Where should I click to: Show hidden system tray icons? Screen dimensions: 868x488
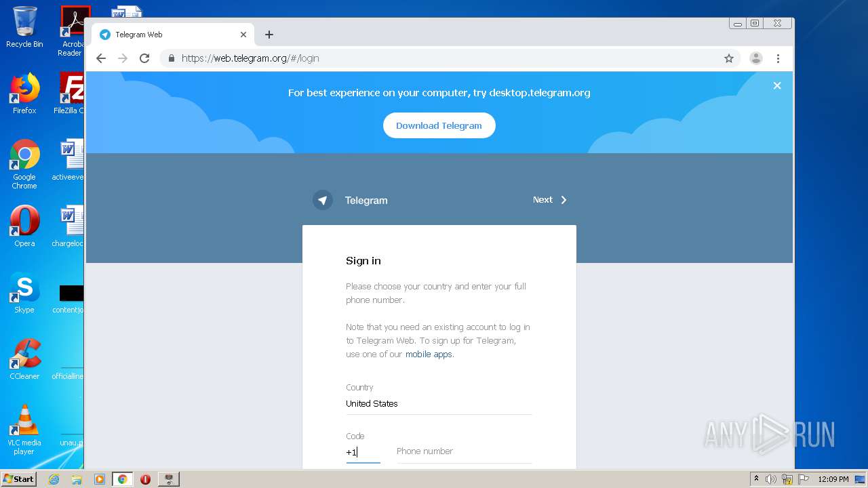(x=756, y=479)
